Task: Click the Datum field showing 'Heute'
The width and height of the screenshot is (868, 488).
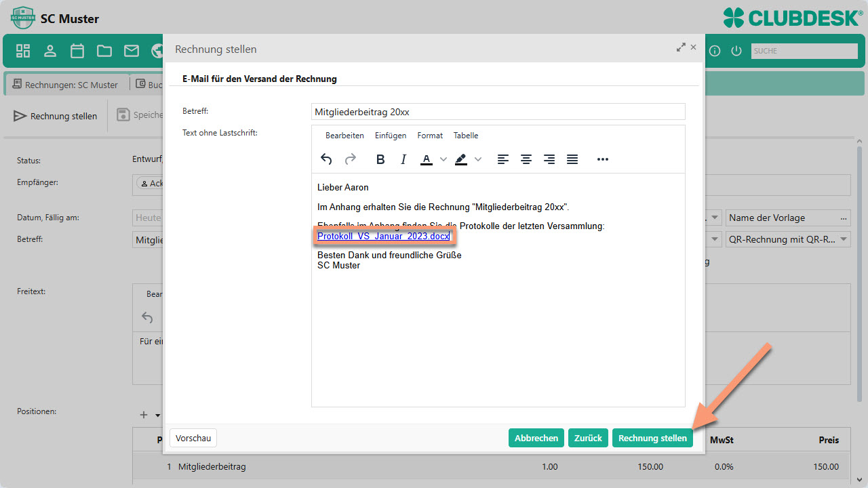Action: click(148, 218)
